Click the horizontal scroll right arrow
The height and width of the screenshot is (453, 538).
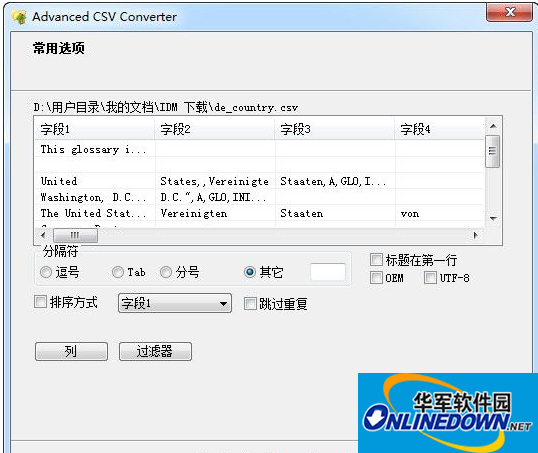(x=476, y=235)
